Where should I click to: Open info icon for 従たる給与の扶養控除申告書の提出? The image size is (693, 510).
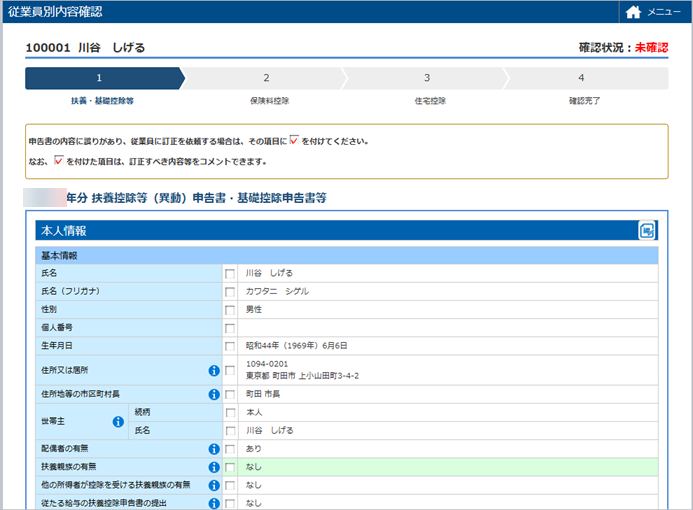coord(214,503)
